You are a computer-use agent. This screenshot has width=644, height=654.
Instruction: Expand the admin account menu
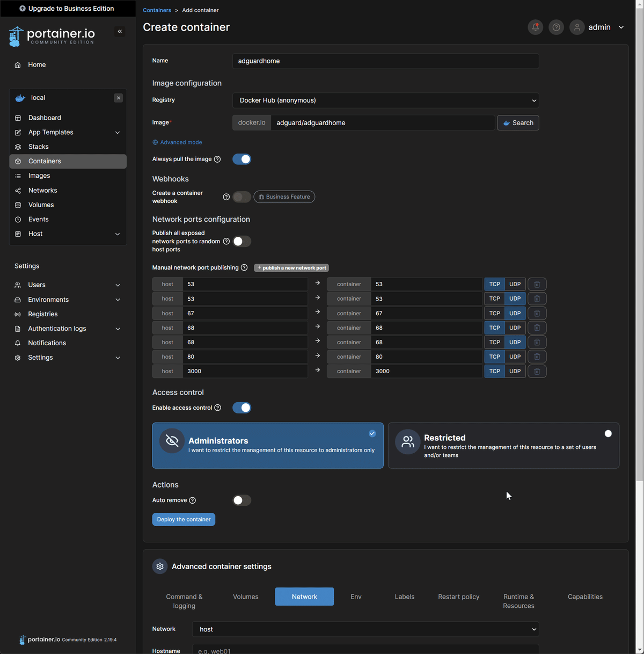pyautogui.click(x=599, y=27)
